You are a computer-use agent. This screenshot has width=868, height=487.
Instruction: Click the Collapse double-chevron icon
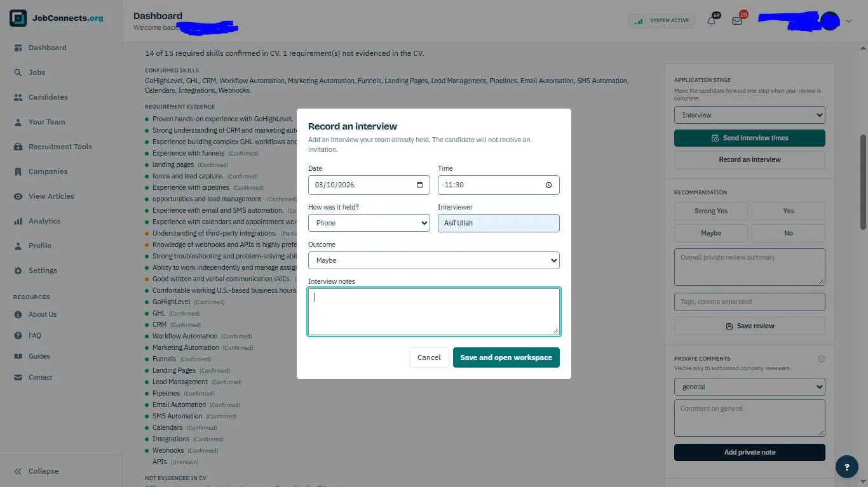point(18,471)
